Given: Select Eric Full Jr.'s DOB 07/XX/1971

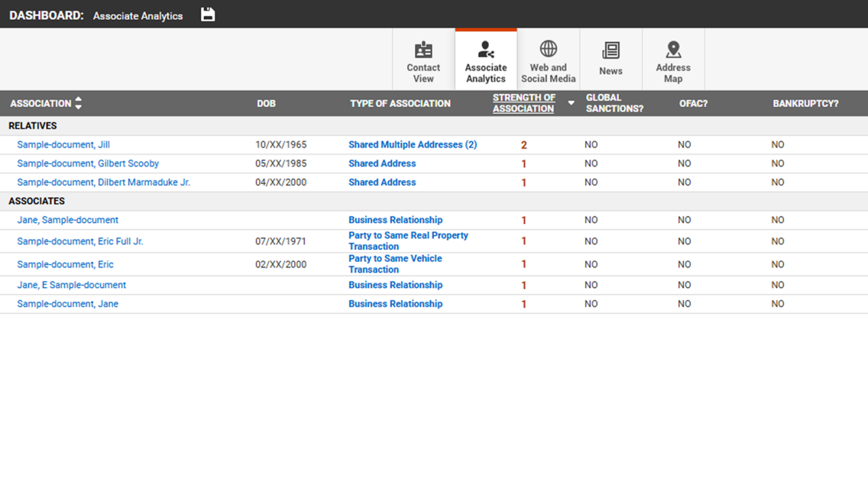Looking at the screenshot, I should click(x=281, y=241).
